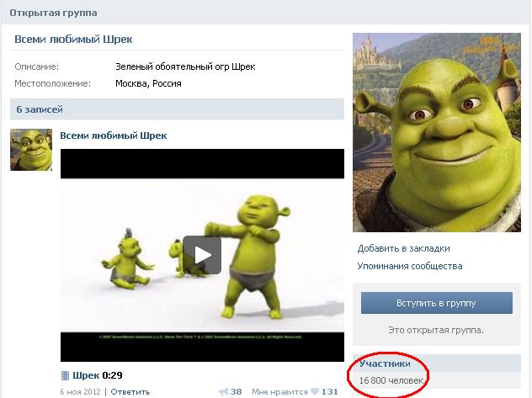Play the Shrek video
Screen dimensions: 532x398
pos(202,255)
